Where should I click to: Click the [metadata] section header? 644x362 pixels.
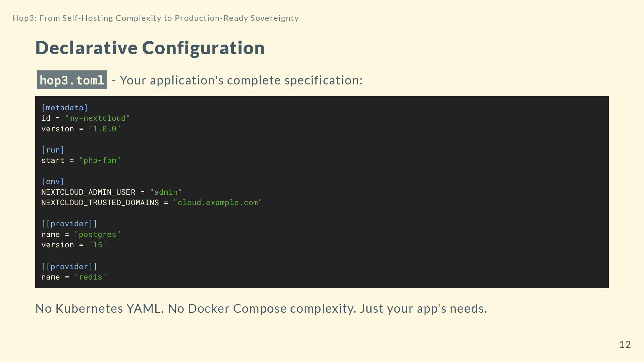[64, 108]
